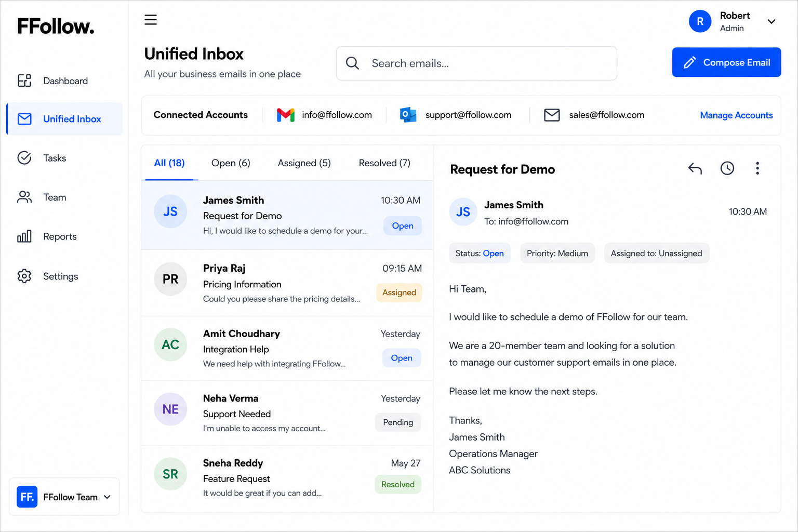The width and height of the screenshot is (798, 532).
Task: Go to Dashboard in sidebar
Action: 64,81
